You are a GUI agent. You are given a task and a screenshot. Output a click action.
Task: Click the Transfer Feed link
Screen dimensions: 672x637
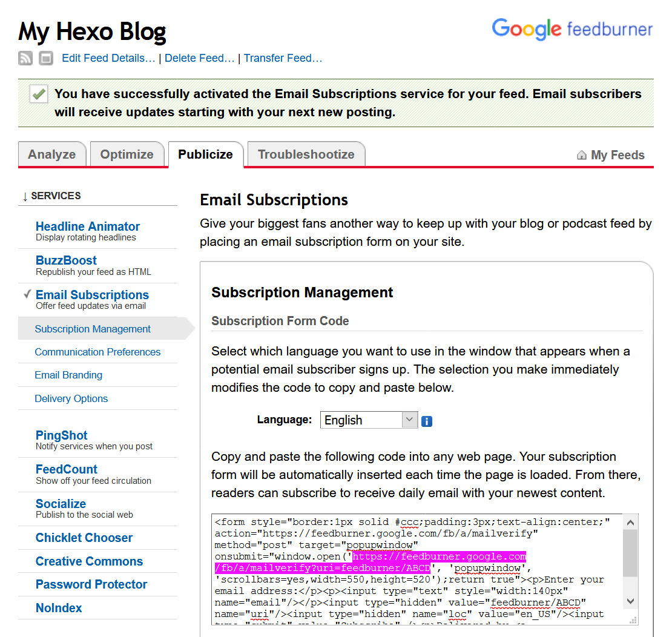[x=283, y=58]
